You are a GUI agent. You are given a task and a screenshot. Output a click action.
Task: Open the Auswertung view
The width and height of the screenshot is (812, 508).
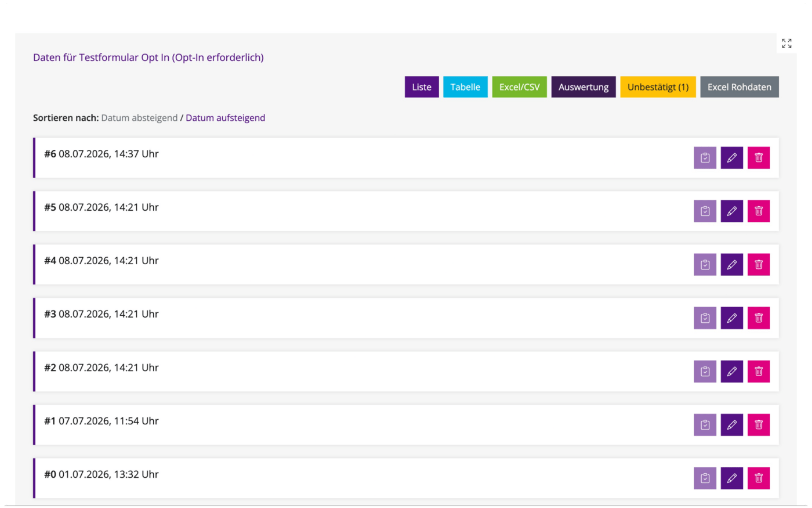point(583,87)
